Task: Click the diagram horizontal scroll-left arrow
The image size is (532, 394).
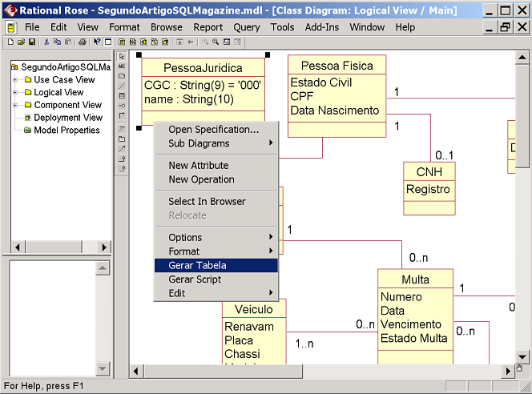Action: [136, 372]
